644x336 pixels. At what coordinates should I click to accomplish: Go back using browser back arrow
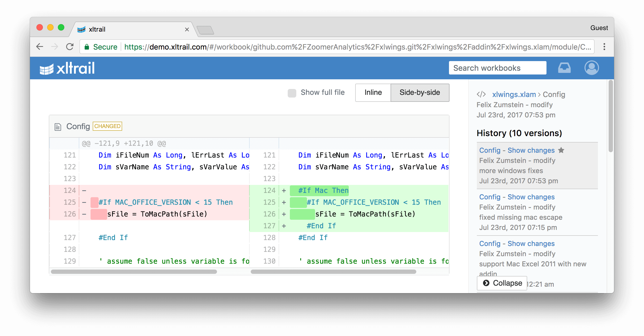pos(40,47)
